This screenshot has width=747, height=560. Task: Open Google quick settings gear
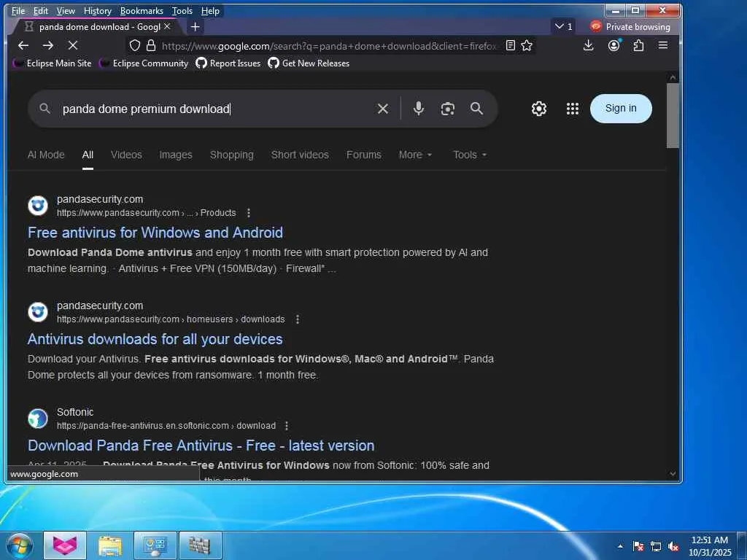[x=539, y=109]
